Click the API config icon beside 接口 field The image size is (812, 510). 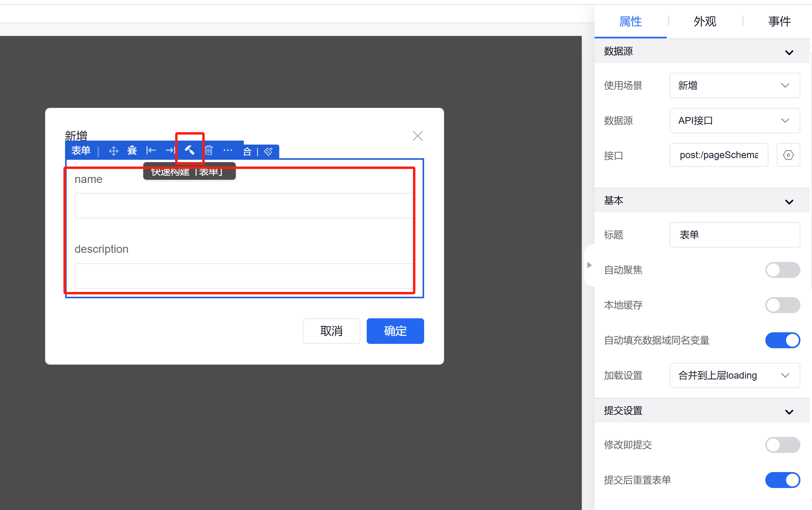coord(788,155)
